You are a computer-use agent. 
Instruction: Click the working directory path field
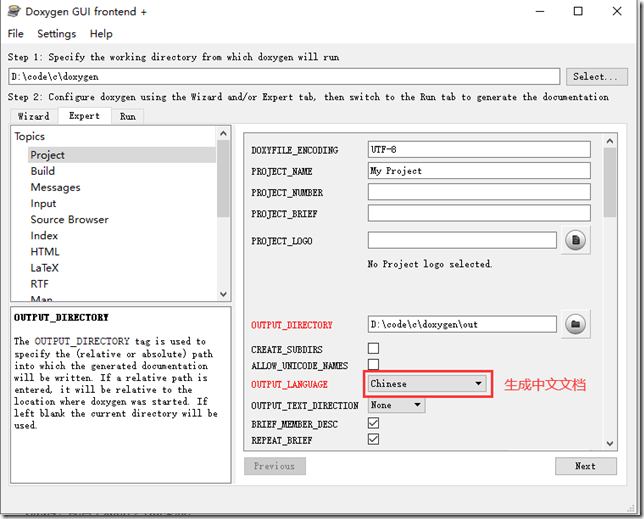(284, 77)
